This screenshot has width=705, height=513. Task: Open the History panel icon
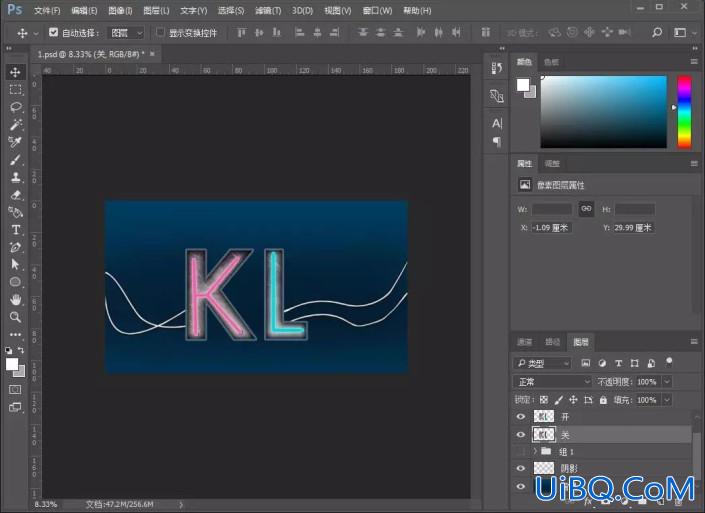(497, 68)
